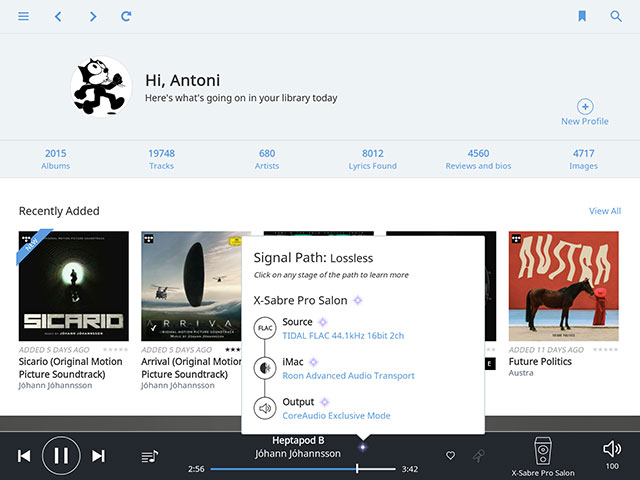Click the star icon beside X-Sabre Pro Salon
Image resolution: width=640 pixels, height=480 pixels.
pyautogui.click(x=358, y=300)
